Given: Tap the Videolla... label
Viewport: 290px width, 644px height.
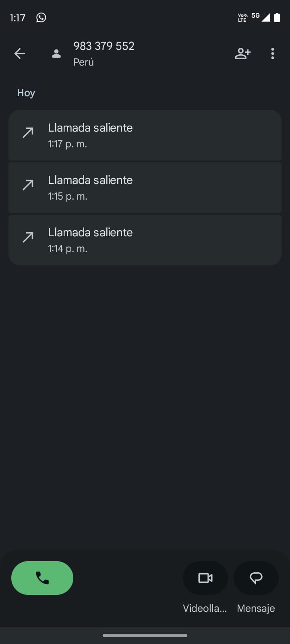Looking at the screenshot, I should 205,608.
